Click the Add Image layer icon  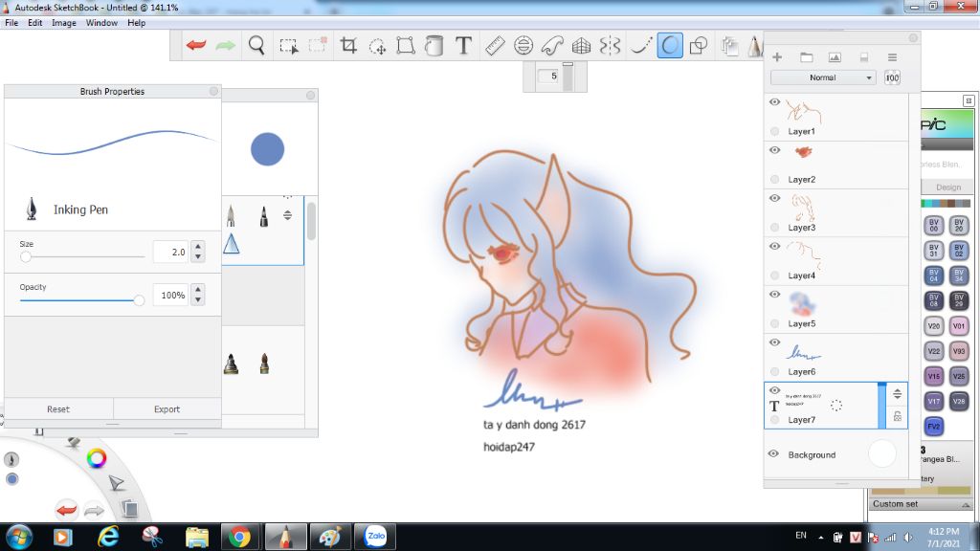pyautogui.click(x=835, y=56)
